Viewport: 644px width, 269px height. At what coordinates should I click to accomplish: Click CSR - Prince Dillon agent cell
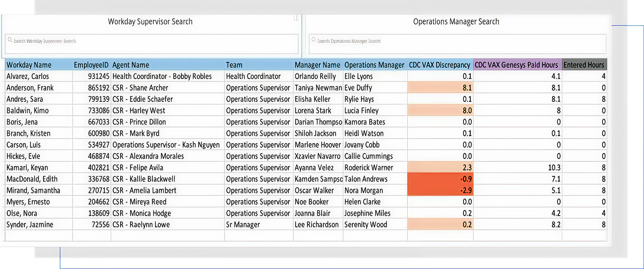(168, 122)
